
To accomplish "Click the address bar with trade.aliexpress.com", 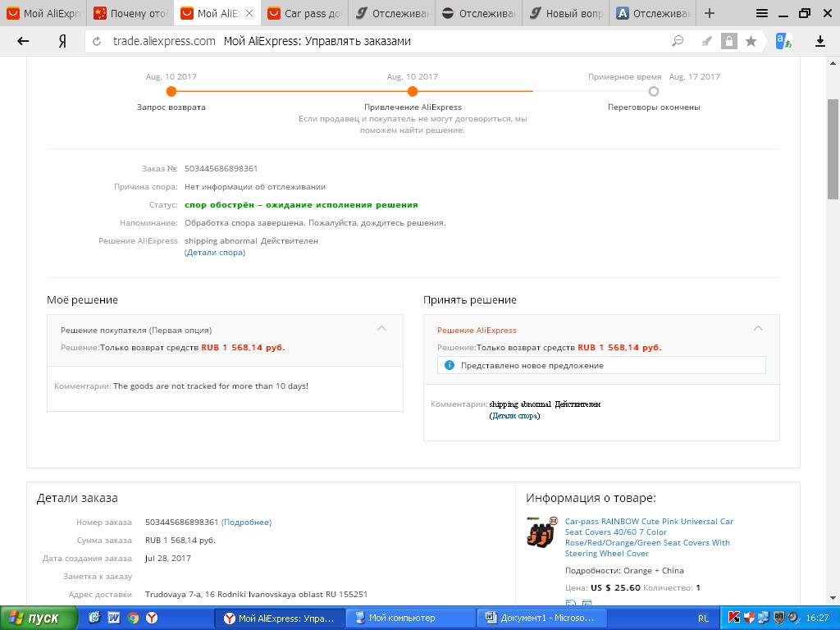I will point(375,41).
